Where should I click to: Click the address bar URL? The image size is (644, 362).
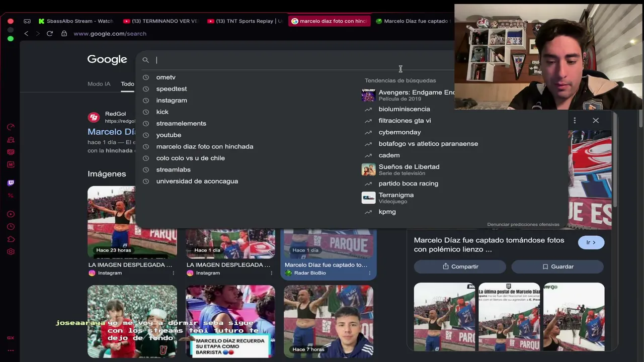pyautogui.click(x=110, y=34)
